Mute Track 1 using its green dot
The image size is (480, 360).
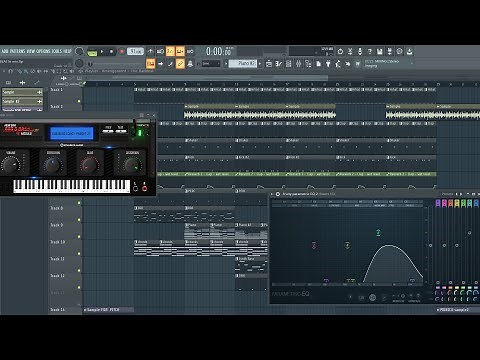pos(79,101)
